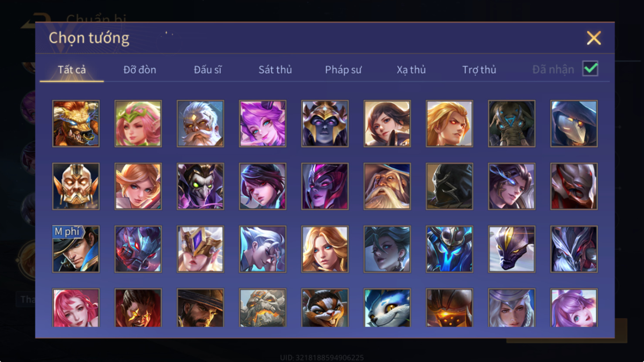Select the golden bull hero portrait
This screenshot has height=362, width=644.
click(x=76, y=124)
